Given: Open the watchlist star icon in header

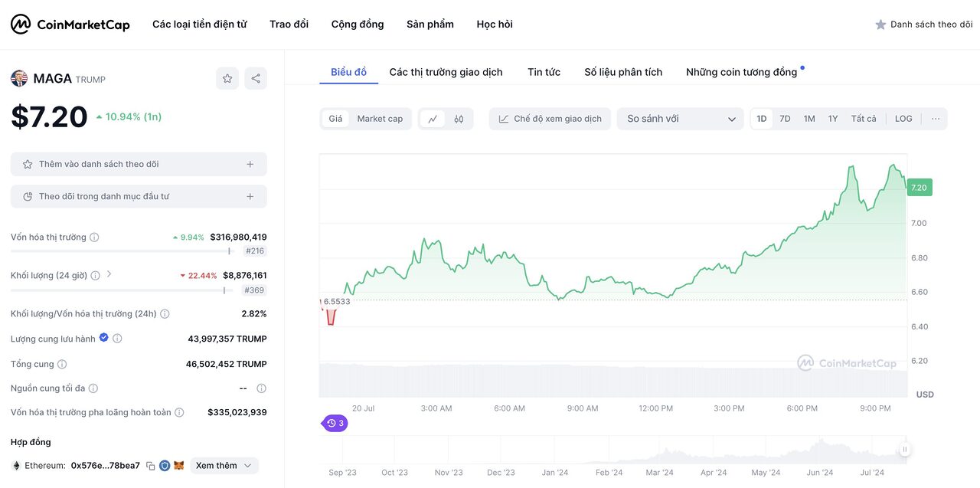Looking at the screenshot, I should (x=880, y=25).
